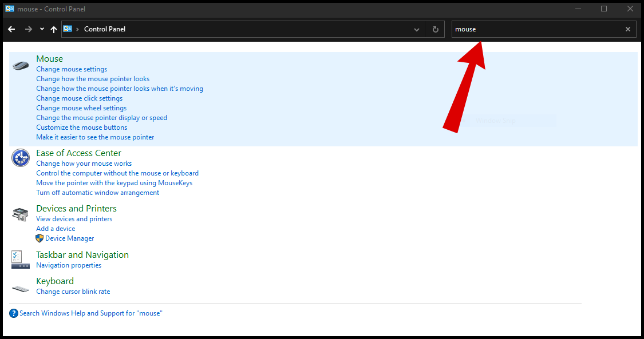Open the Ease of Access Center heading
Viewport: 644px width, 339px height.
click(x=78, y=153)
